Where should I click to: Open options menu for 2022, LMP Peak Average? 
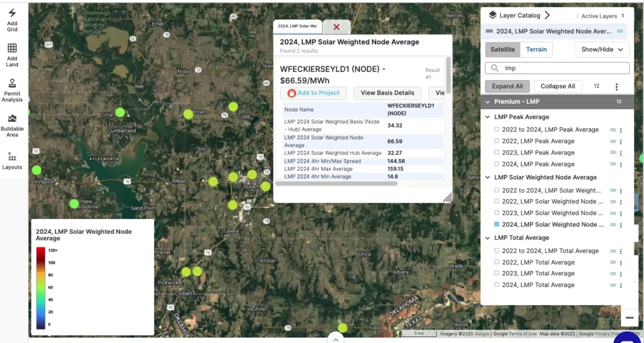(x=621, y=142)
